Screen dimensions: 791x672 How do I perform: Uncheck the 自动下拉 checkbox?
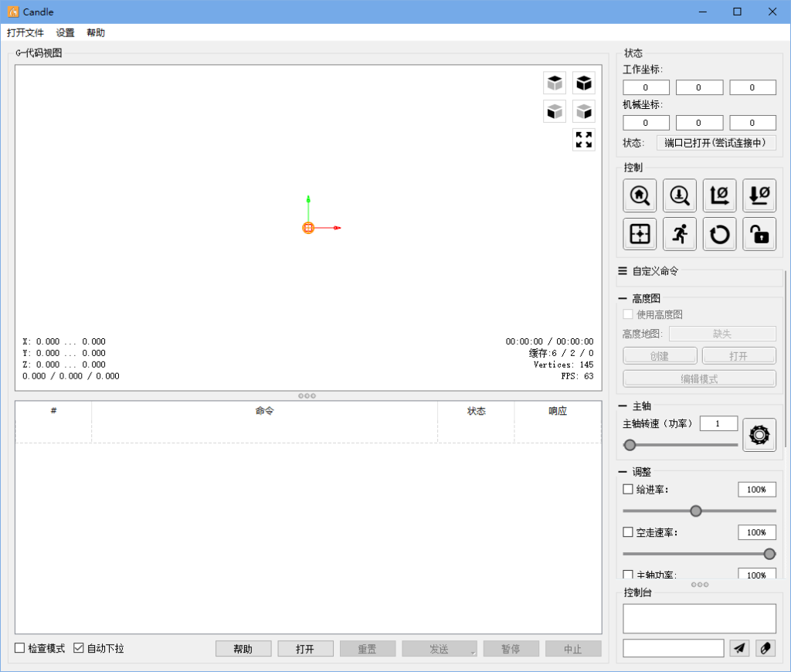(x=79, y=648)
